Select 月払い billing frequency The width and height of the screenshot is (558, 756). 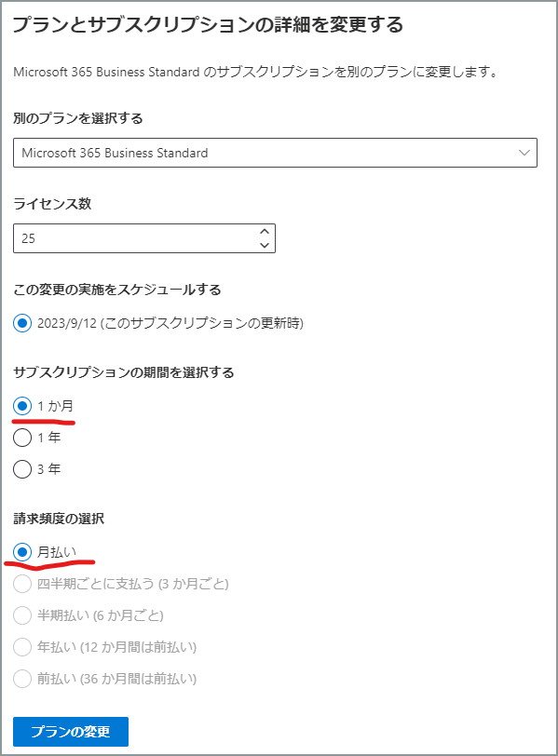[22, 552]
